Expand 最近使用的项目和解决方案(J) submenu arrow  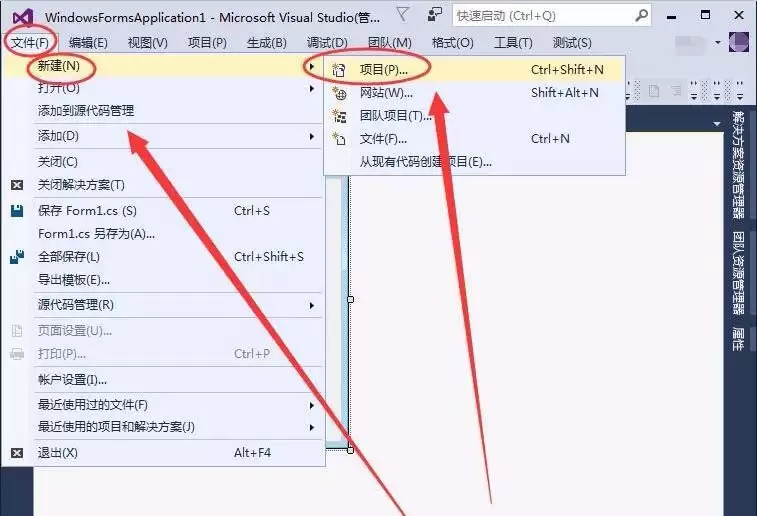[312, 428]
